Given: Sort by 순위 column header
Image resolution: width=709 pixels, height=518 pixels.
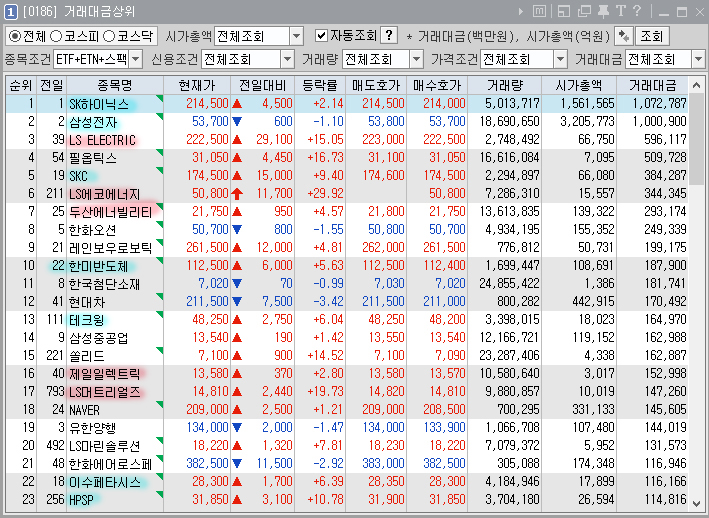Looking at the screenshot, I should coord(21,85).
